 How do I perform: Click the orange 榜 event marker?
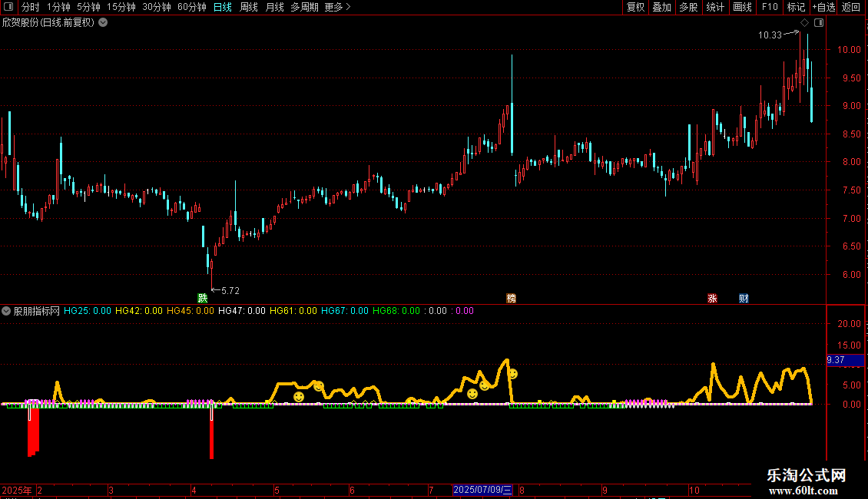(511, 298)
